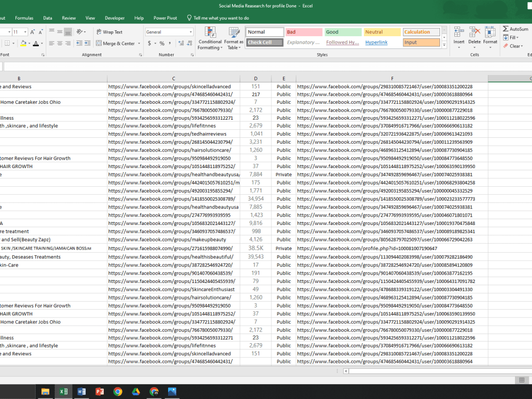This screenshot has width=532, height=399.
Task: Switch to the View tab
Action: pos(90,18)
